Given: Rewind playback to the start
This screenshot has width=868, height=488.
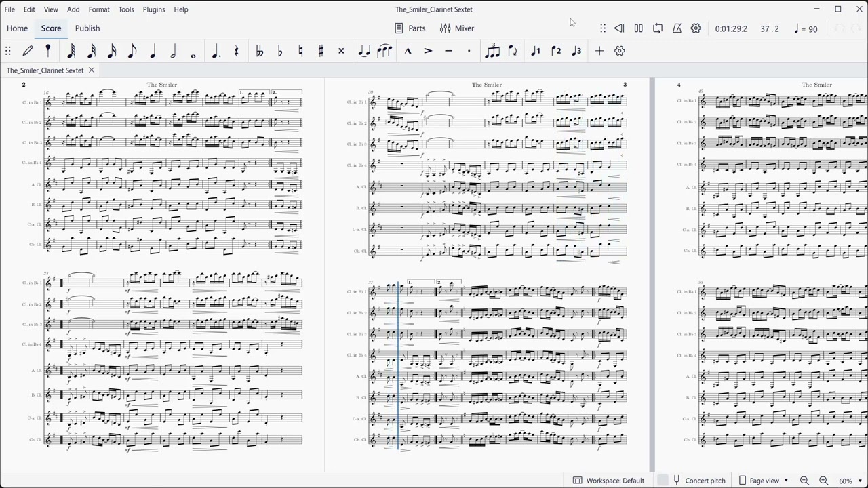Looking at the screenshot, I should click(619, 28).
